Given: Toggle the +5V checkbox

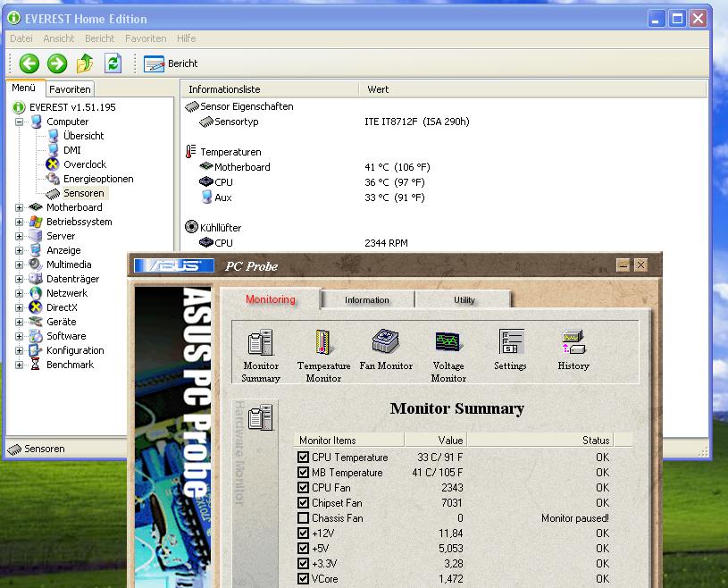Looking at the screenshot, I should [303, 548].
